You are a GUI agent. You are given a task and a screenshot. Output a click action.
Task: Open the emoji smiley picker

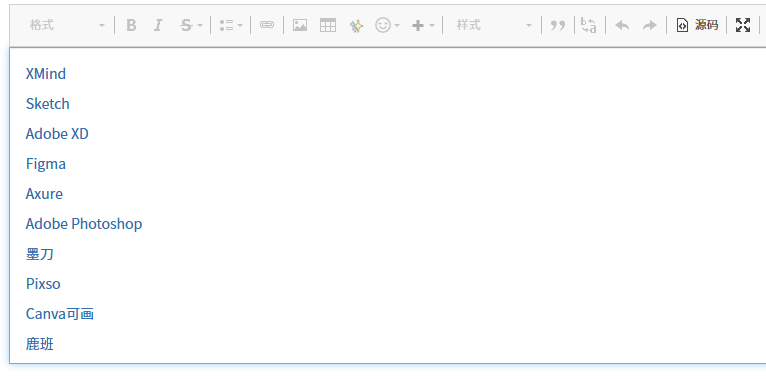click(383, 25)
